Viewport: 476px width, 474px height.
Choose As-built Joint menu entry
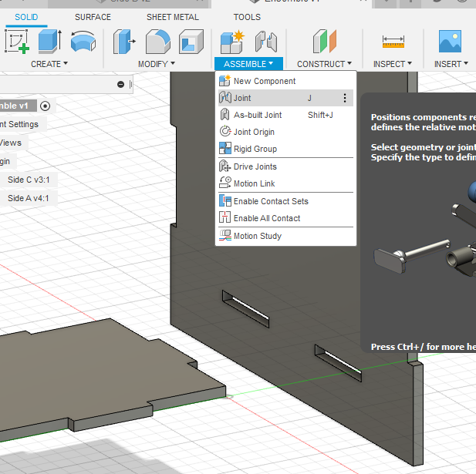click(285, 115)
